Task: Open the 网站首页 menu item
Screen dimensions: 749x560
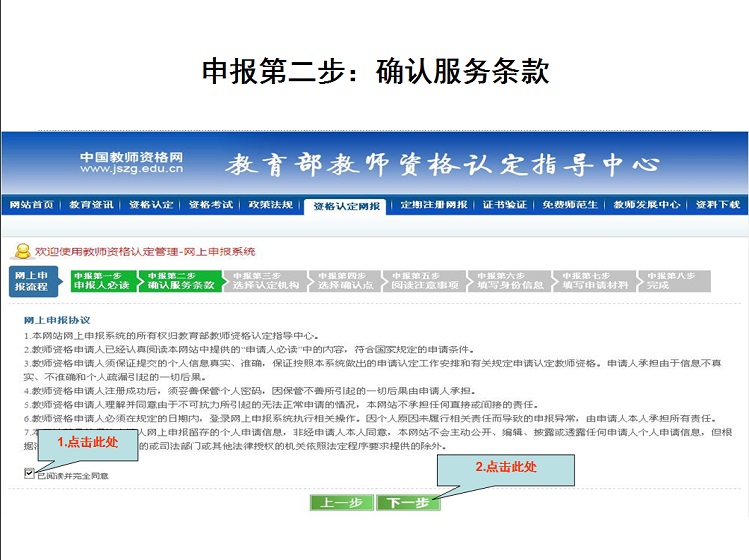Action: pos(31,205)
